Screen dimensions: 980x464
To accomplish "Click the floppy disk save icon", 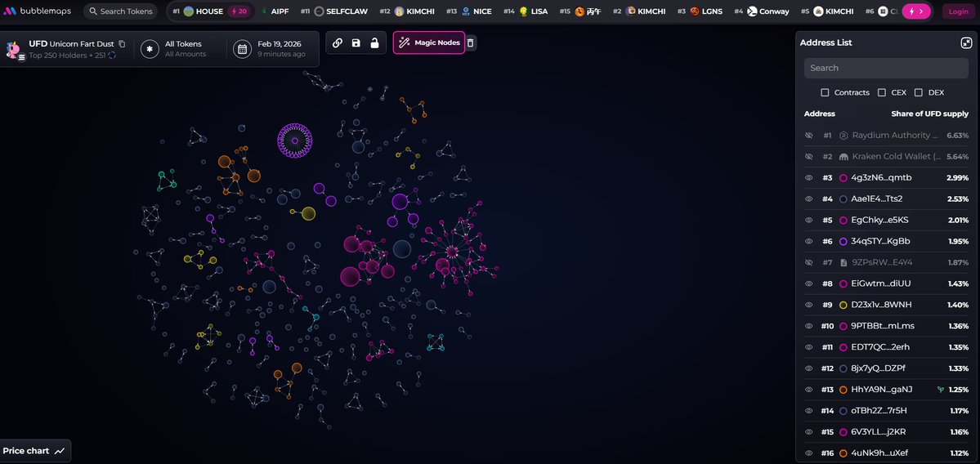I will (356, 43).
